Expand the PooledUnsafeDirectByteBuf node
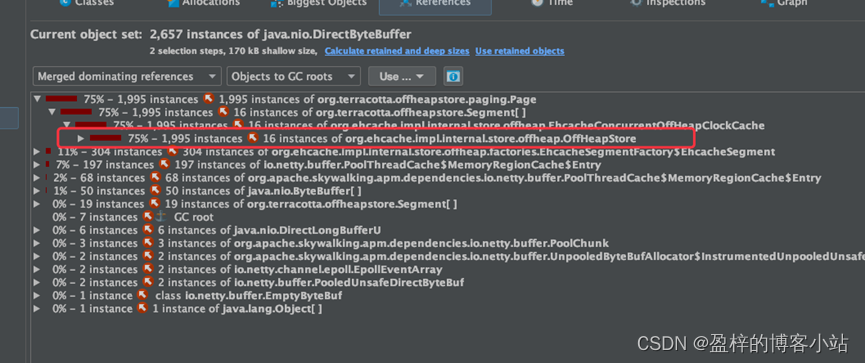Image resolution: width=865 pixels, height=363 pixels. click(37, 282)
